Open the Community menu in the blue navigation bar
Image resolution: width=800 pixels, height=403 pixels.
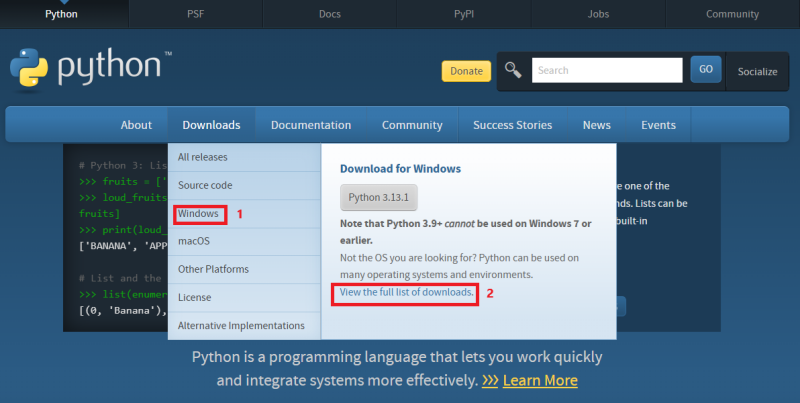tap(412, 125)
